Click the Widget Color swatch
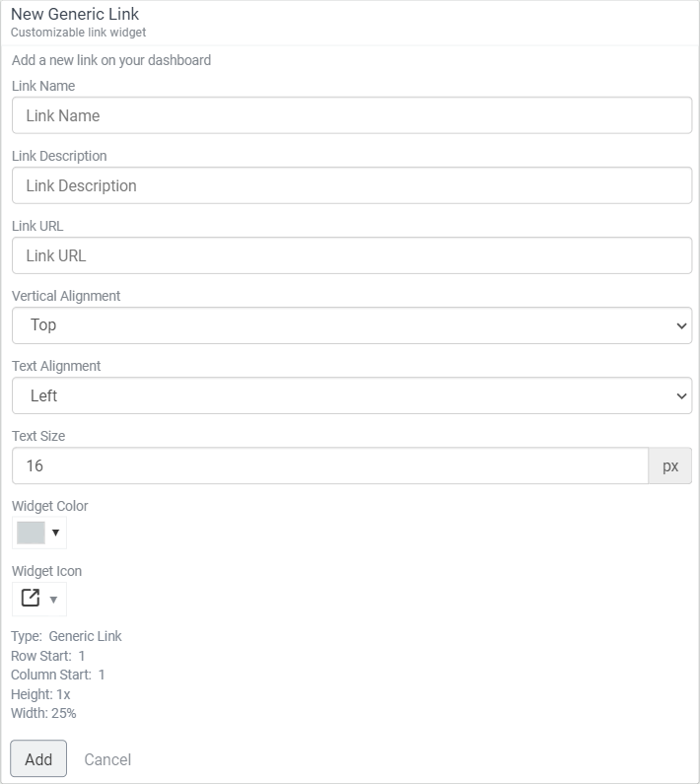Viewport: 700px width, 784px height. 31,533
